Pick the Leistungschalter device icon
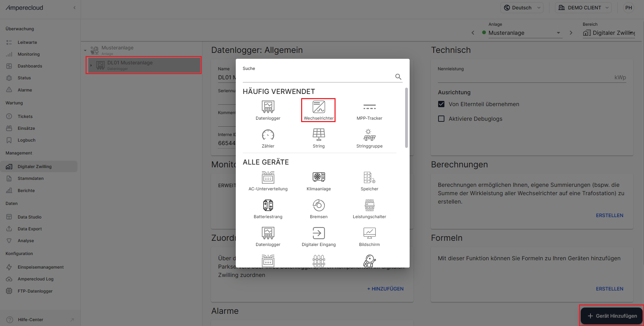The height and width of the screenshot is (326, 644). (x=369, y=205)
